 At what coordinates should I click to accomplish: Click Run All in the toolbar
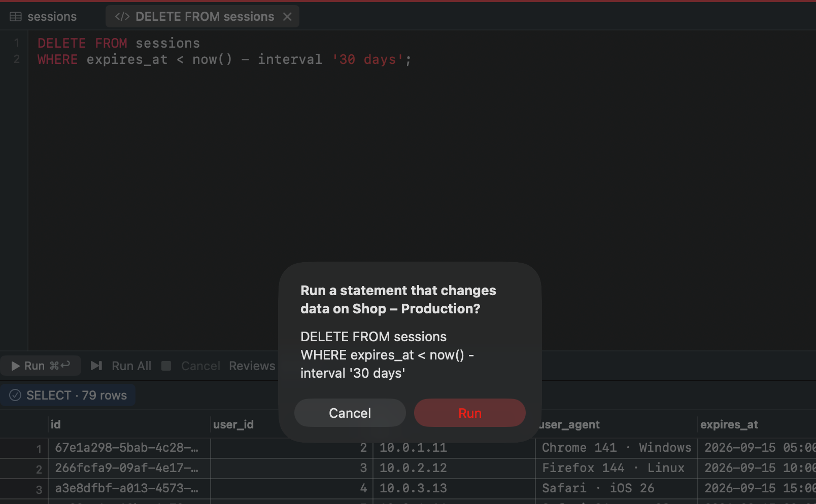131,366
